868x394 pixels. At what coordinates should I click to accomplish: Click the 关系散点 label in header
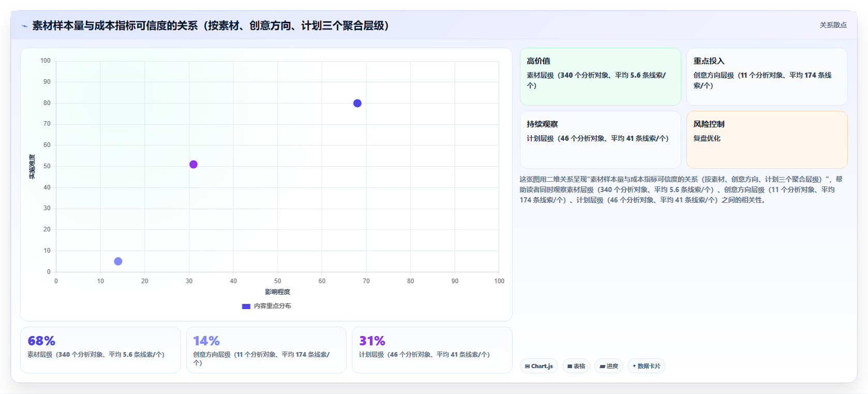(833, 25)
